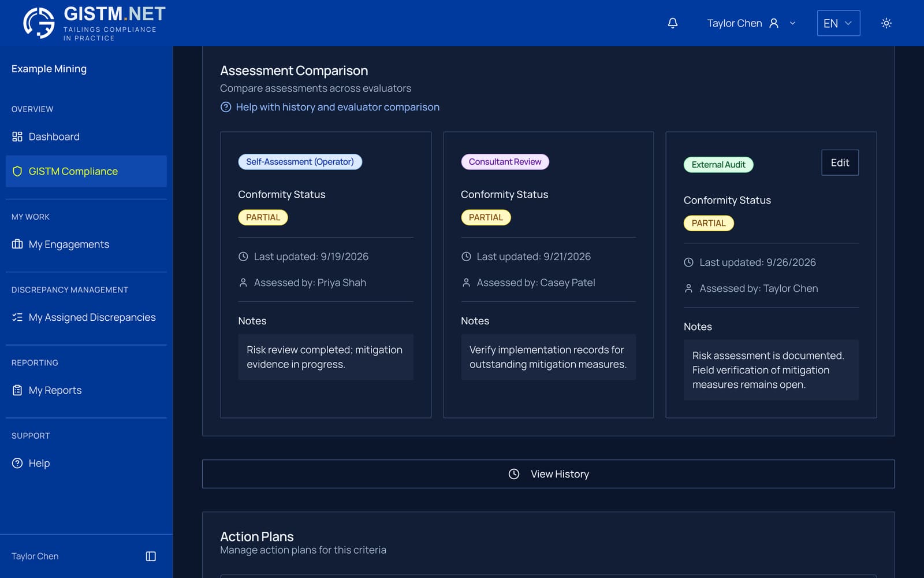924x578 pixels.
Task: Click the Example Mining organization name
Action: point(49,69)
